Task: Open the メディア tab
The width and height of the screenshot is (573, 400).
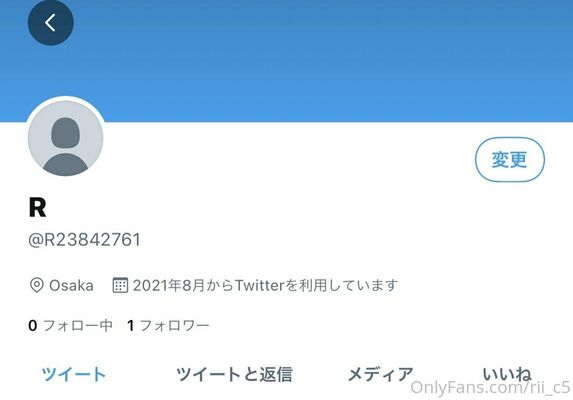Action: [380, 374]
